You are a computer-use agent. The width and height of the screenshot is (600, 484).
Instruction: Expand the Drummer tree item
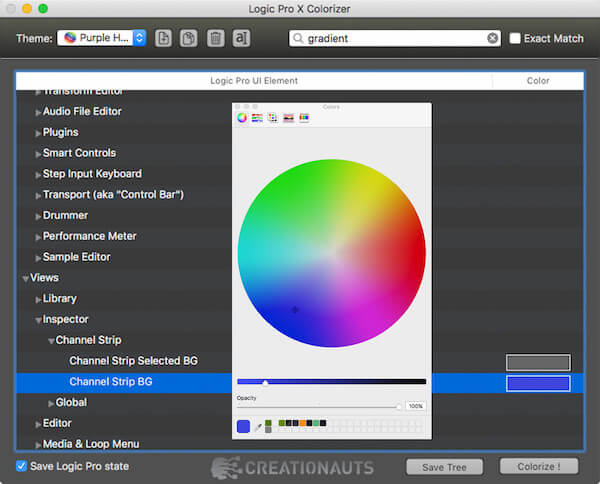coord(38,217)
